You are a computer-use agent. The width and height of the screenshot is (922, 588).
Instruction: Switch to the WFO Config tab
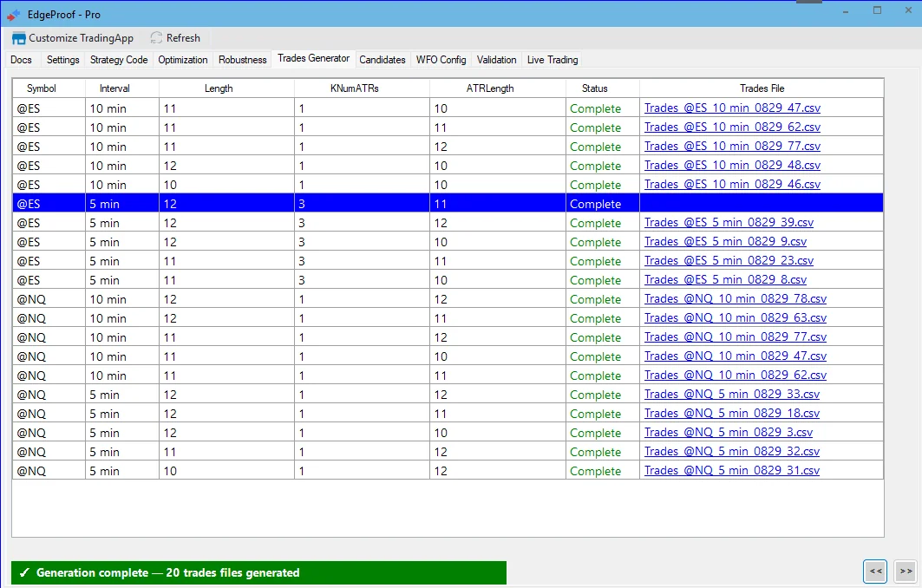tap(441, 59)
